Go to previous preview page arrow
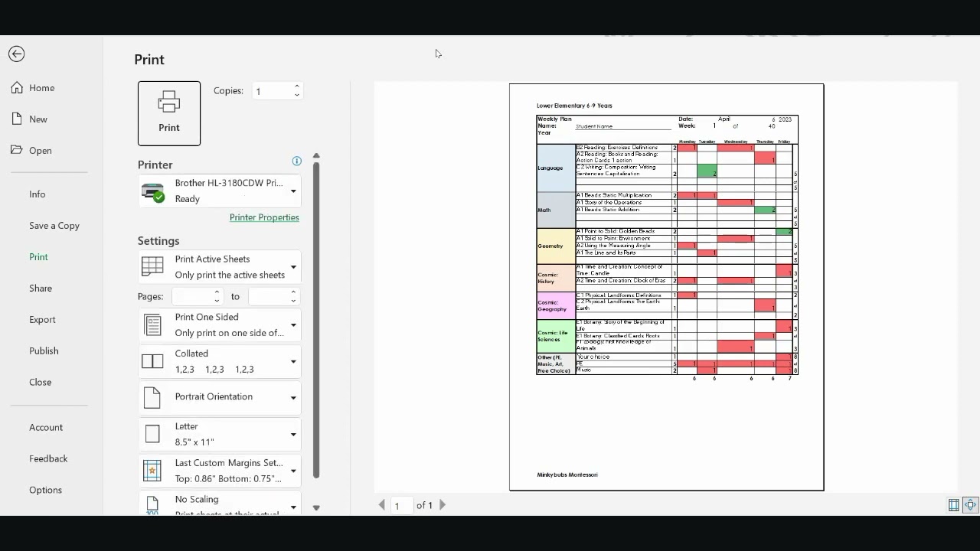The width and height of the screenshot is (980, 551). point(382,505)
